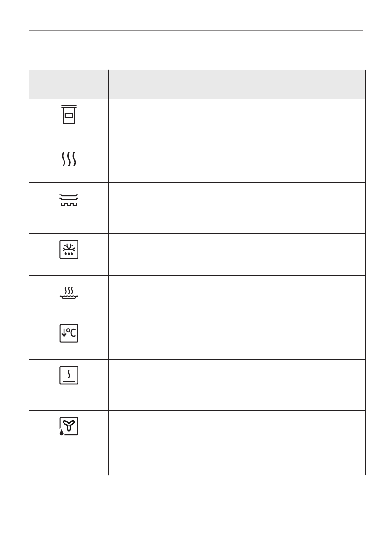Select the three wavy heat lines icon
This screenshot has height=557, width=392.
69,159
